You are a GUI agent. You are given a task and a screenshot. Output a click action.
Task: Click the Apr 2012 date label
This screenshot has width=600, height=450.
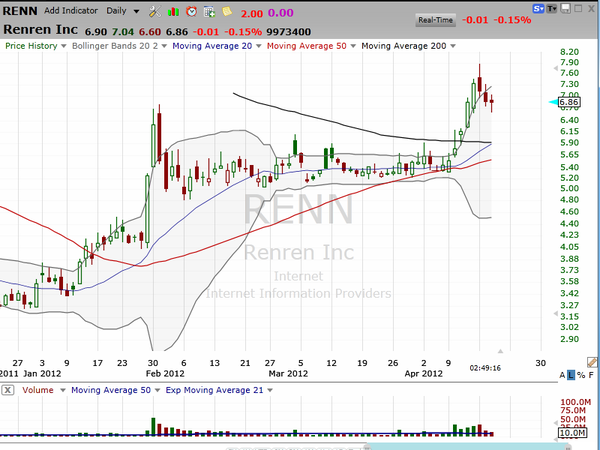[424, 373]
